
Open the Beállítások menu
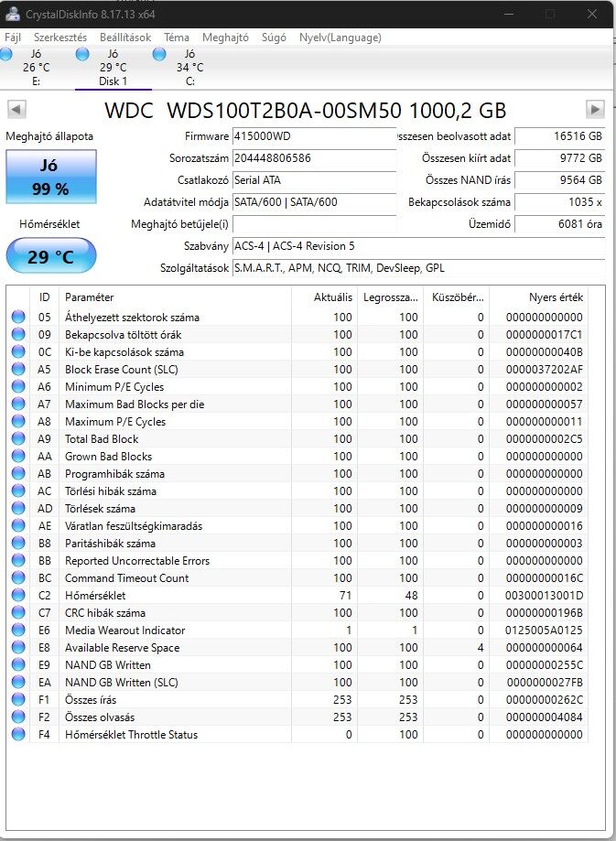click(125, 38)
